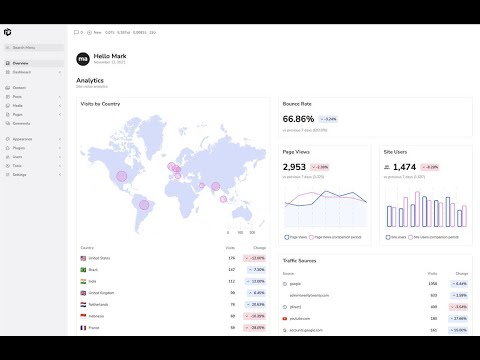Open the accounts.google.com source link

click(306, 330)
